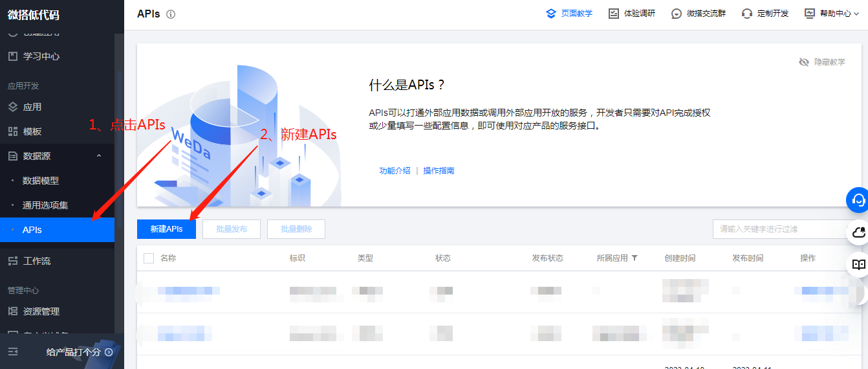
Task: Hide tutorial via 隐藏教学 eye icon
Action: click(x=804, y=62)
